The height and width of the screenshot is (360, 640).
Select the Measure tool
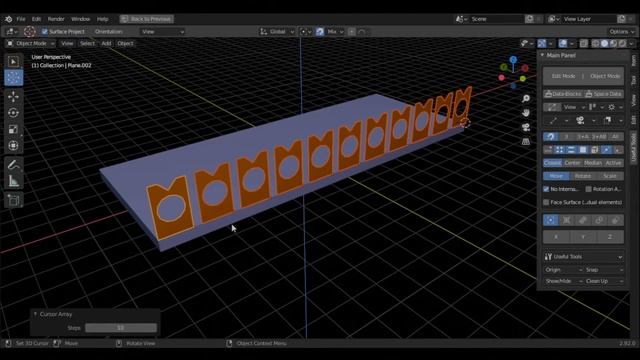pyautogui.click(x=13, y=181)
